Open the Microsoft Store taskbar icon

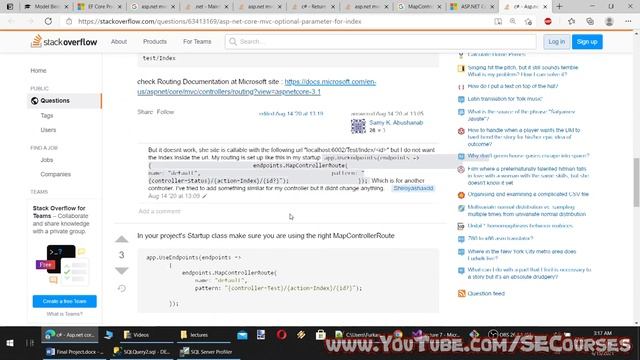click(x=320, y=335)
